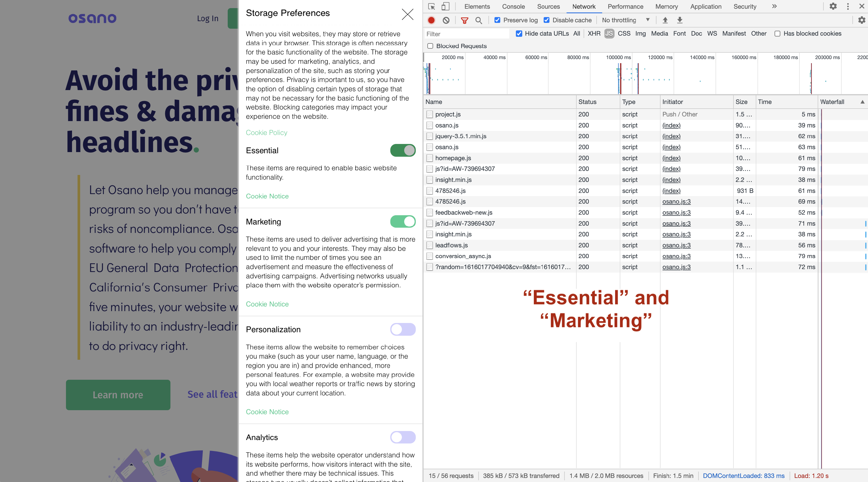The width and height of the screenshot is (868, 482).
Task: Open DevTools settings gear
Action: pos(833,6)
